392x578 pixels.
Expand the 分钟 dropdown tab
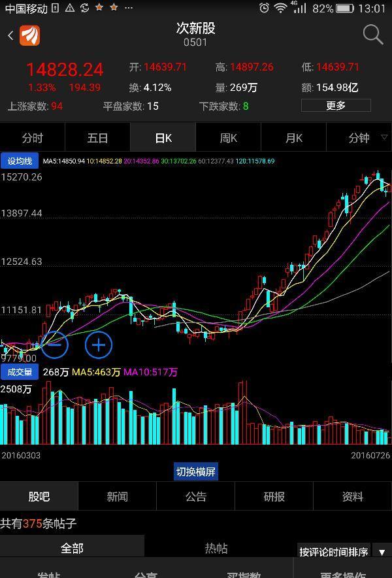[359, 138]
